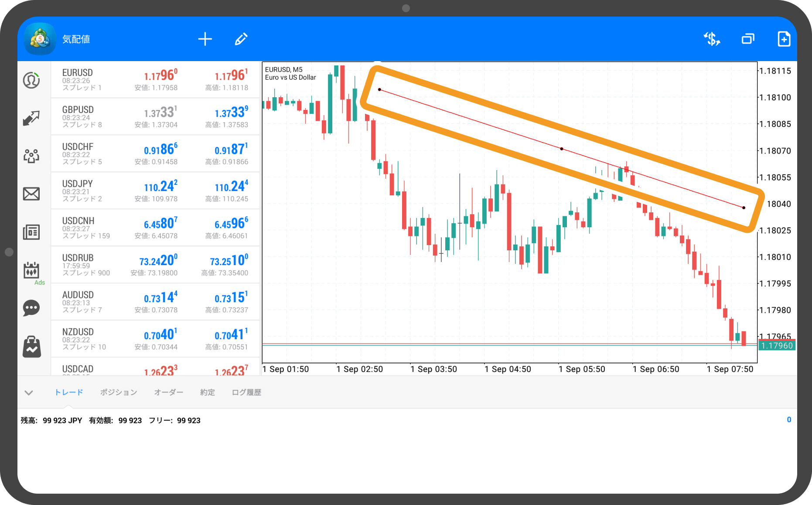Select the USDRUB quote row
Screen dimensions: 812x505
click(x=155, y=265)
